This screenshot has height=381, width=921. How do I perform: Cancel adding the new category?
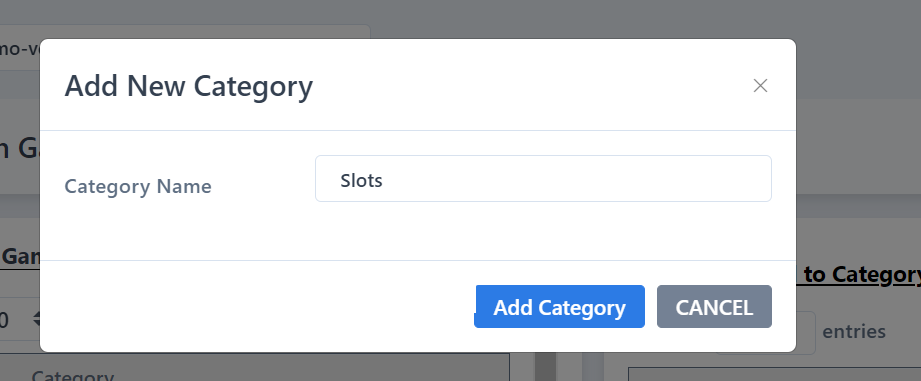coord(714,306)
